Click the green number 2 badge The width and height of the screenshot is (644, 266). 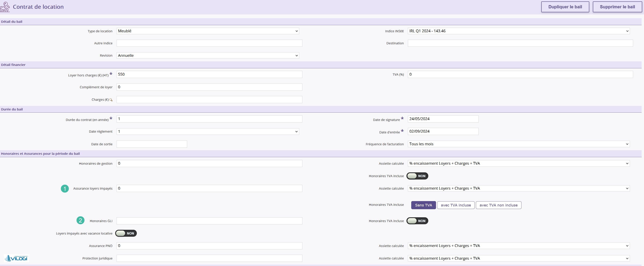tap(80, 220)
